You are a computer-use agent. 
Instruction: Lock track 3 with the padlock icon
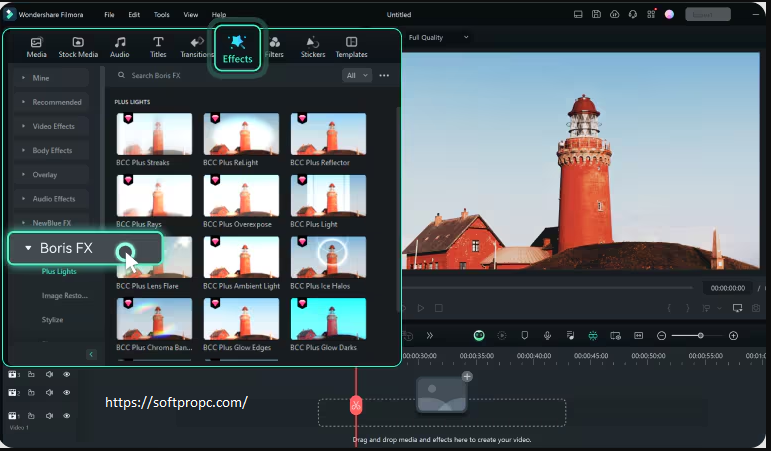click(31, 374)
